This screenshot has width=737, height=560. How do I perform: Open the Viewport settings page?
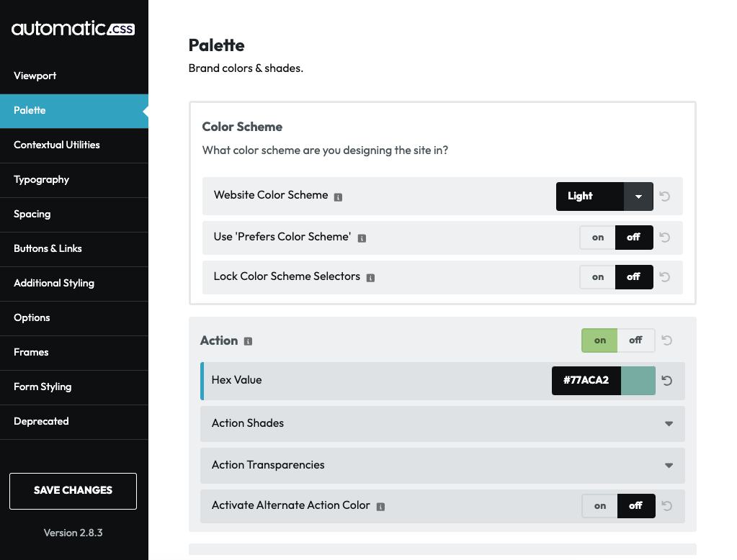74,76
